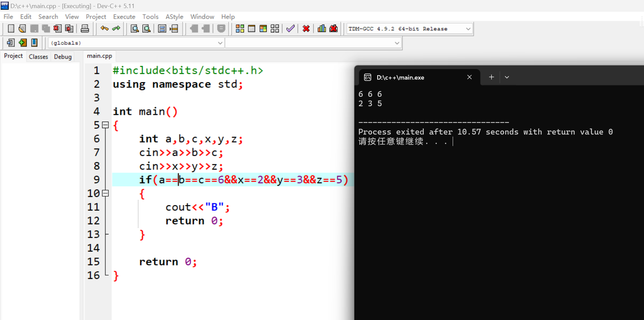Viewport: 644px width, 320px height.
Task: Switch to the Debug side tab
Action: (63, 57)
